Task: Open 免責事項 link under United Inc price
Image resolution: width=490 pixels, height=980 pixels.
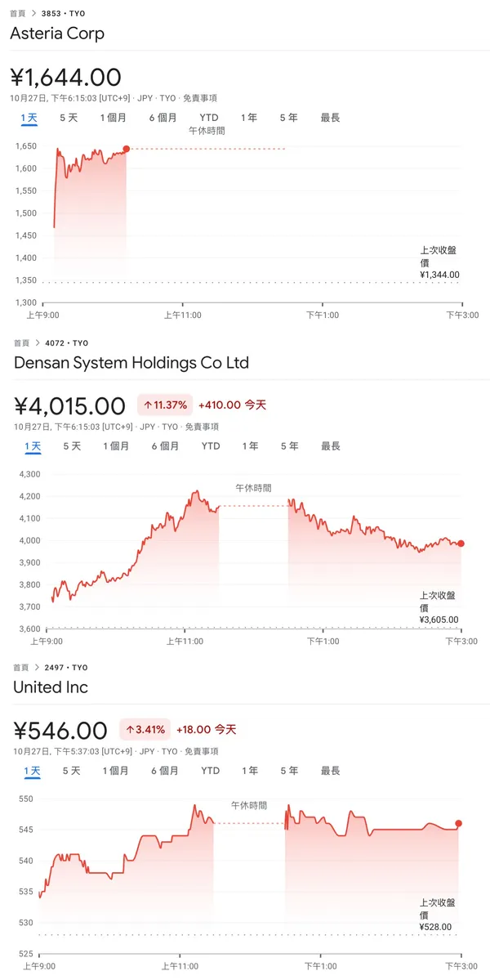Action: coord(200,751)
